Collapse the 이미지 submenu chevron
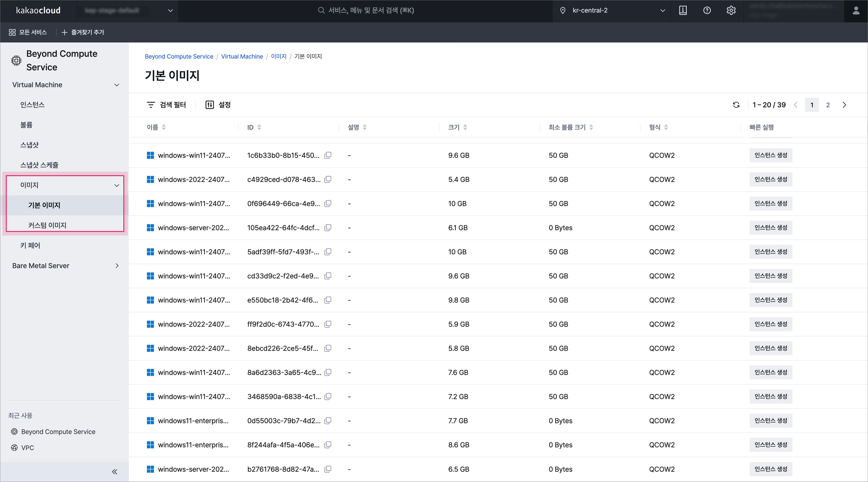868x482 pixels. click(117, 185)
